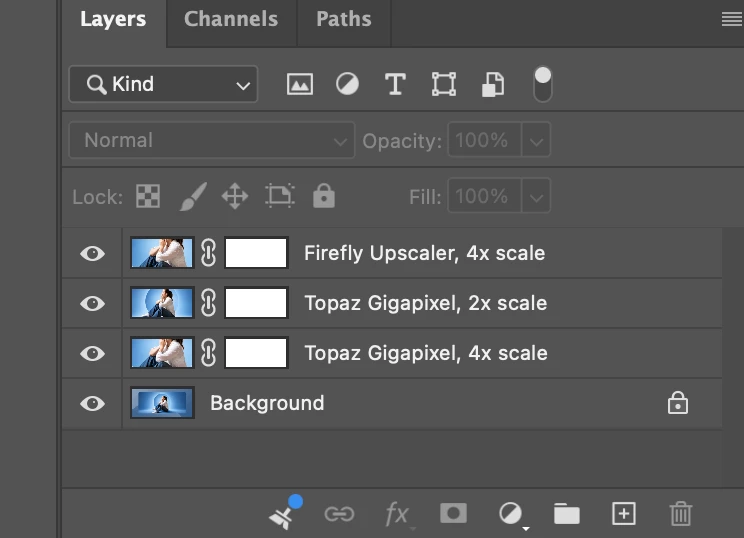Prevent auto-nesting into artboards
The height and width of the screenshot is (538, 744).
click(x=280, y=196)
